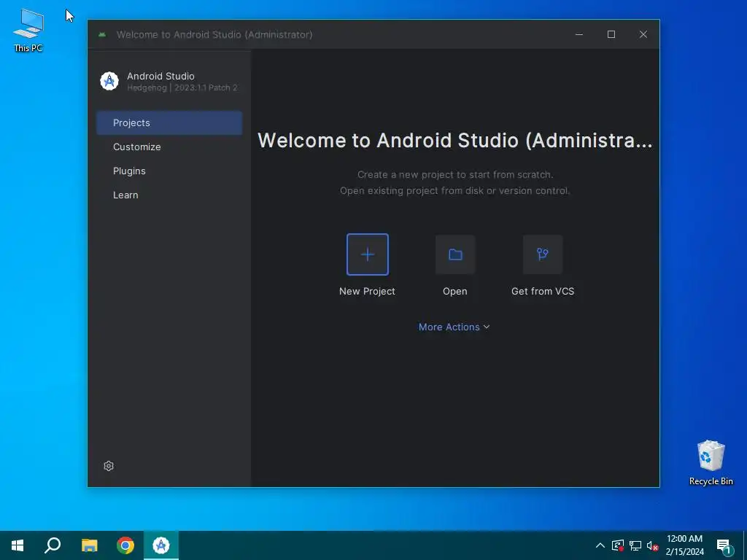Click the 'Welcome to Android Studio' heading
Screen dimensions: 747x560
(455, 141)
